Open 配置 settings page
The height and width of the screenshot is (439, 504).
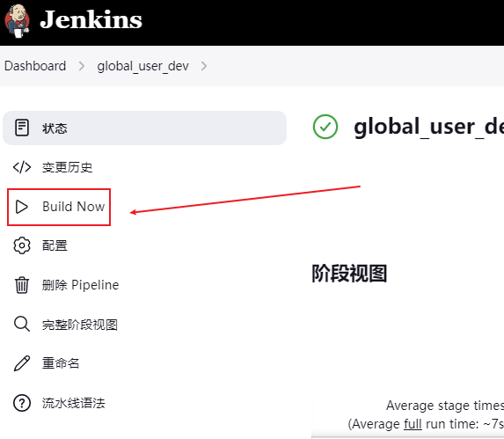coord(55,245)
